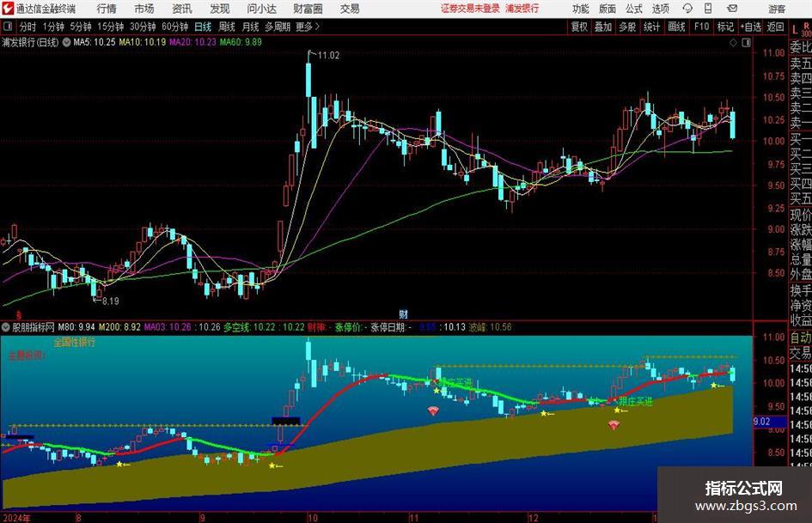The image size is (812, 523).
Task: Add stock with +自选 button
Action: (751, 27)
